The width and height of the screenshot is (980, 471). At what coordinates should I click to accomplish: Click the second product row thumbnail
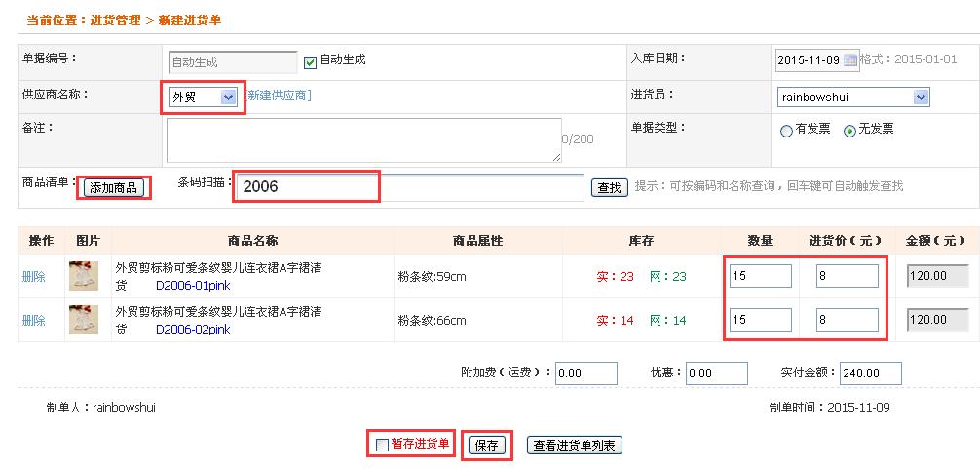[83, 320]
